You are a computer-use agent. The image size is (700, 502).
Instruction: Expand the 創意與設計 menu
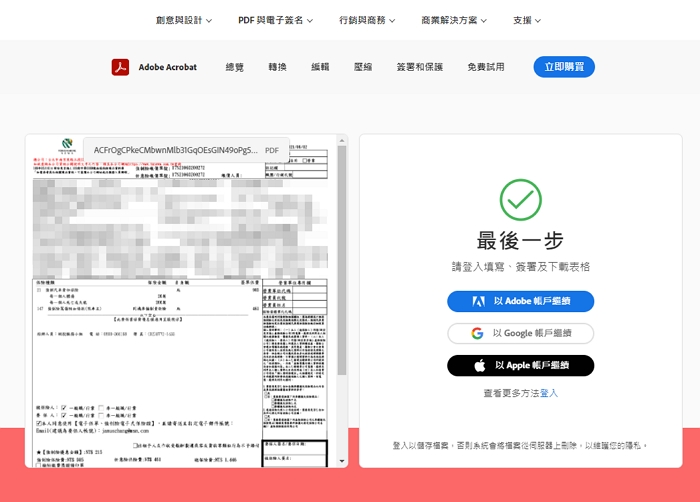(183, 20)
